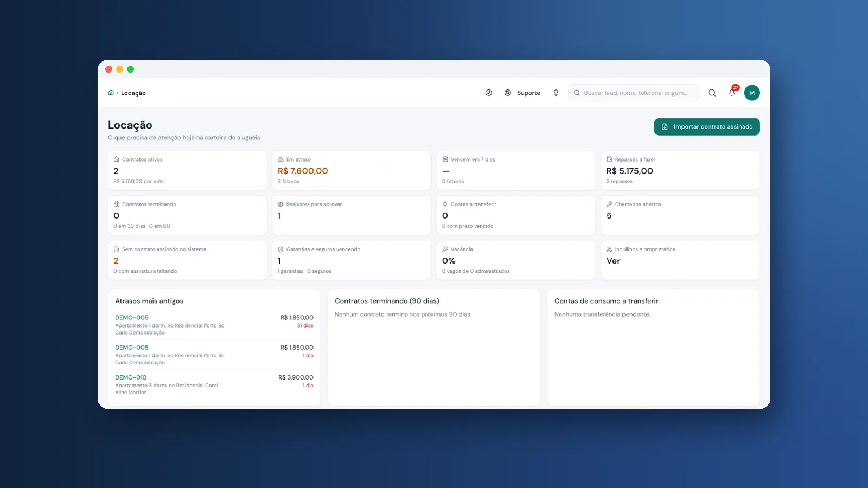
Task: Click the 31 dias overdue label
Action: click(x=305, y=326)
